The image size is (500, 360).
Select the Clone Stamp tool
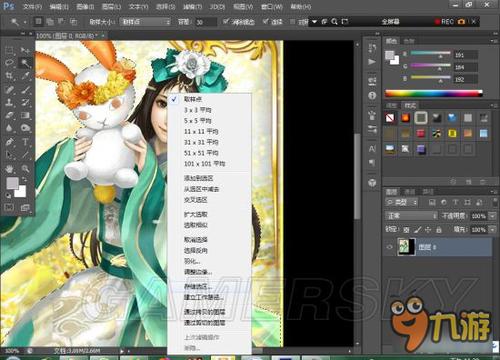click(x=9, y=102)
